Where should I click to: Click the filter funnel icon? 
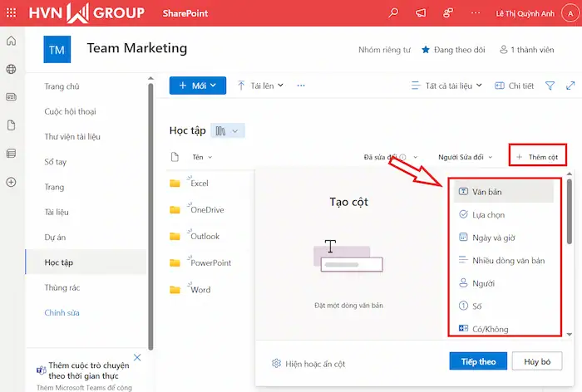(x=550, y=86)
